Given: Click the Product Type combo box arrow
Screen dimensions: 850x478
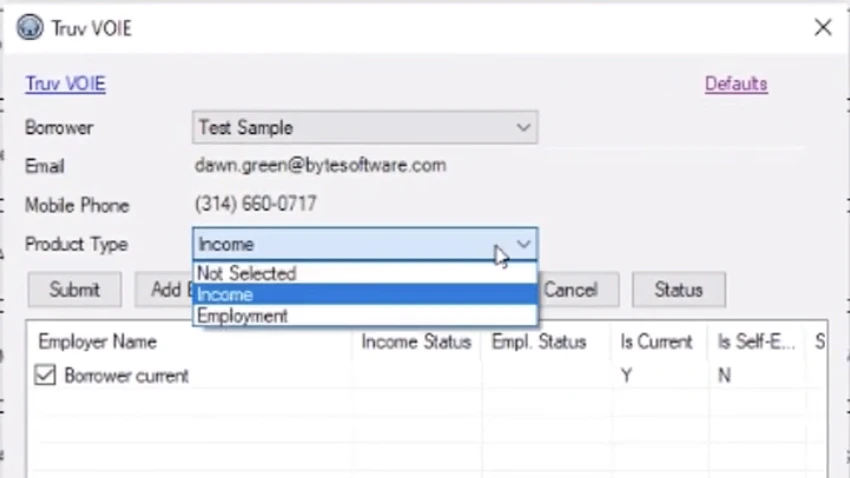Looking at the screenshot, I should 523,244.
